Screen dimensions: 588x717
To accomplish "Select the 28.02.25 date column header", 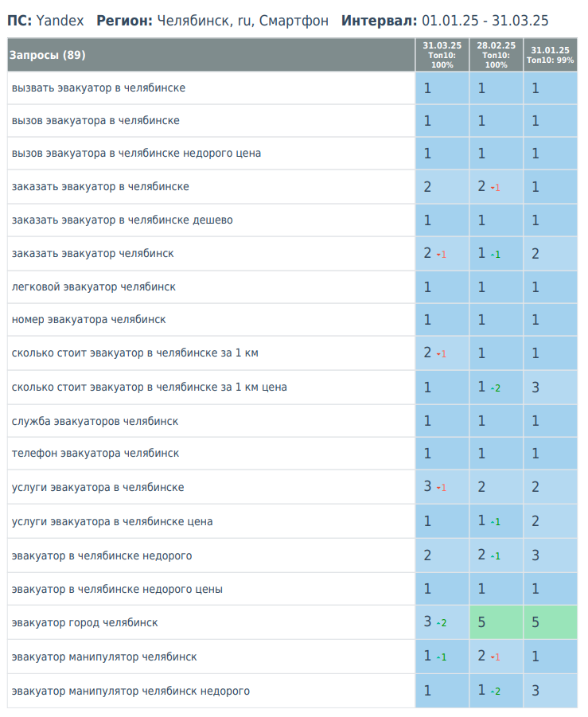I will pos(496,55).
